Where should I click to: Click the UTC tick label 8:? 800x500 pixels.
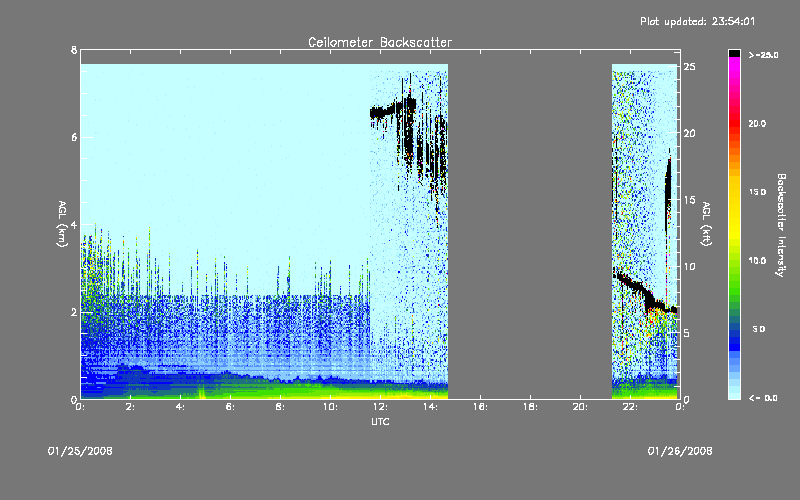(280, 407)
